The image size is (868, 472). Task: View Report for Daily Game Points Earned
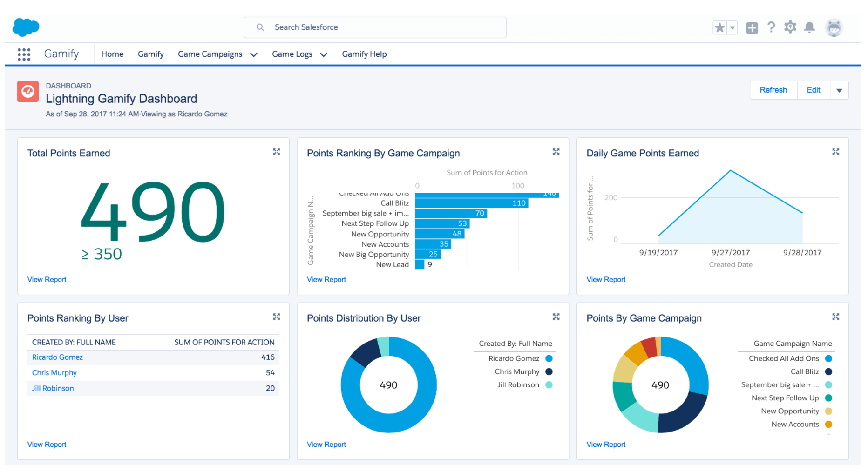[x=606, y=279]
